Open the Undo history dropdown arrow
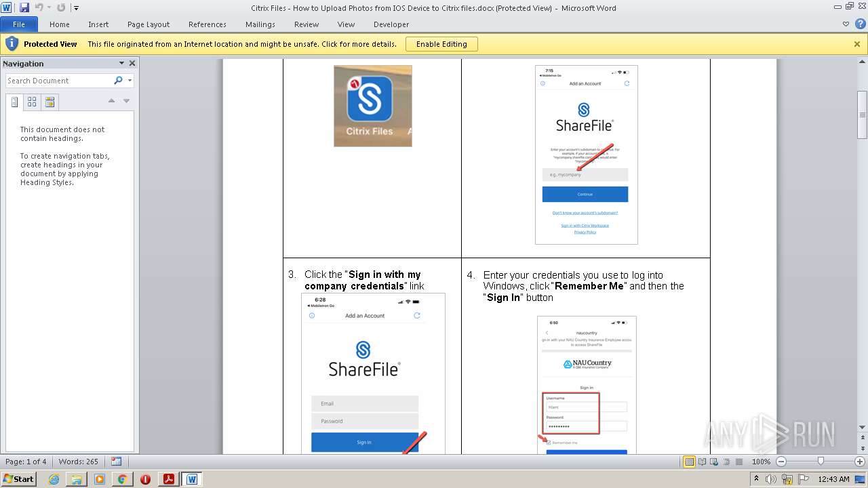The height and width of the screenshot is (488, 868). [x=49, y=8]
